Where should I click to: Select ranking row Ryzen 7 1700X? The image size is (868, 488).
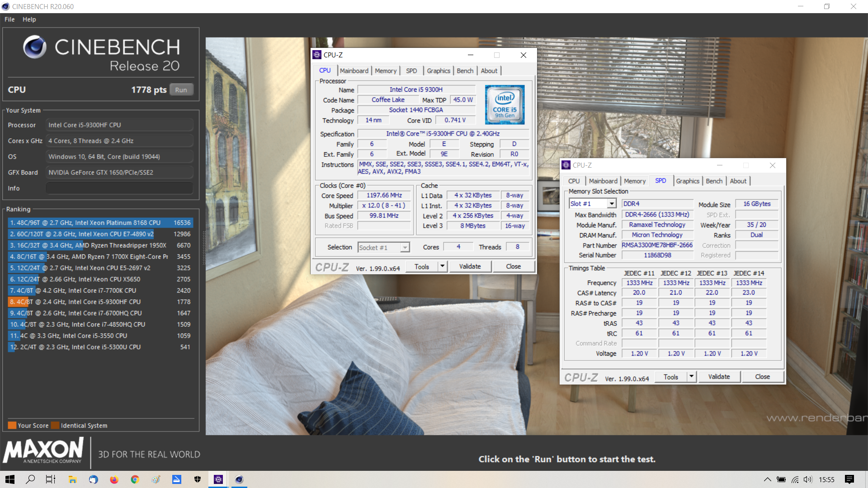tap(100, 257)
